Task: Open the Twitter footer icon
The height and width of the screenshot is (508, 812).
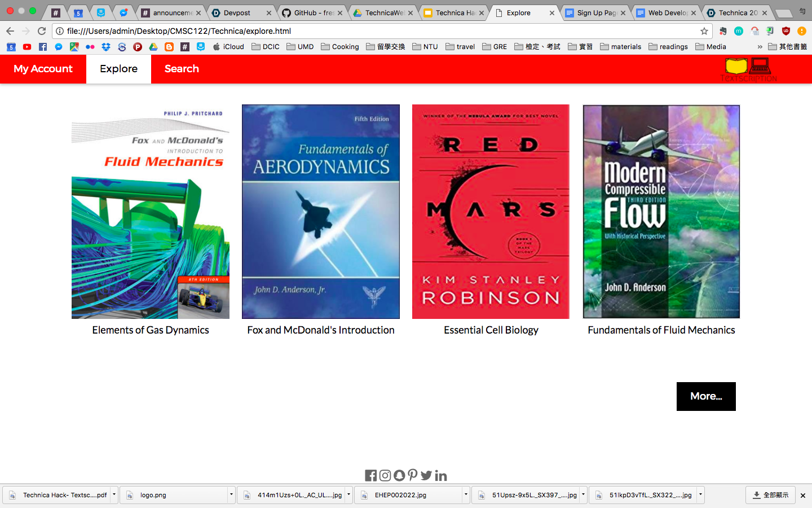Action: 426,475
